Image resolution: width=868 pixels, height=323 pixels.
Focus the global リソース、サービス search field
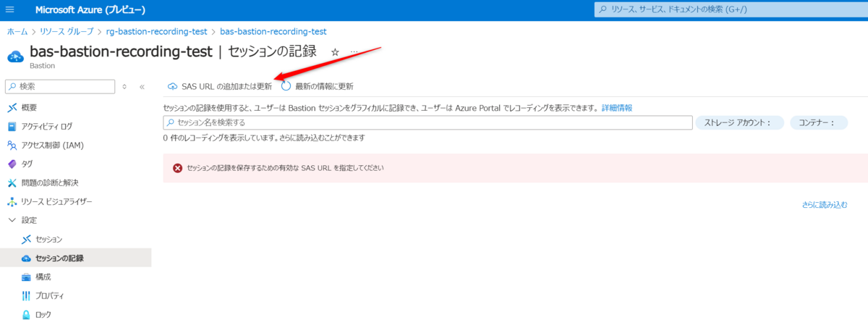(731, 10)
